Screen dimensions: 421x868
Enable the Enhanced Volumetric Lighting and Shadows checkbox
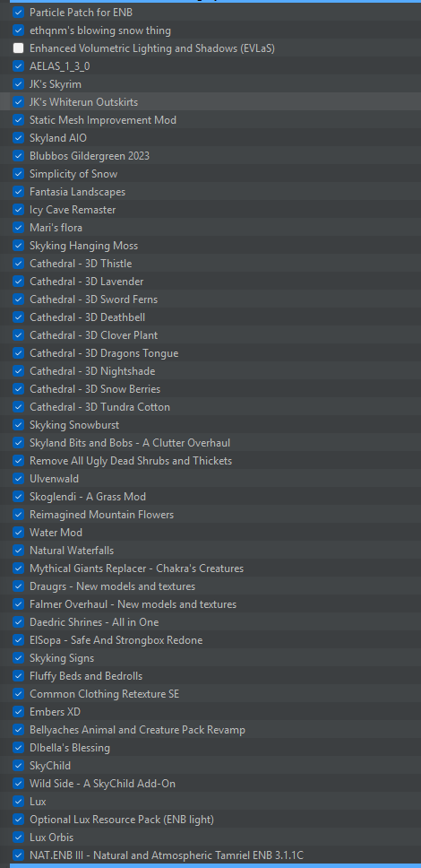[x=18, y=48]
